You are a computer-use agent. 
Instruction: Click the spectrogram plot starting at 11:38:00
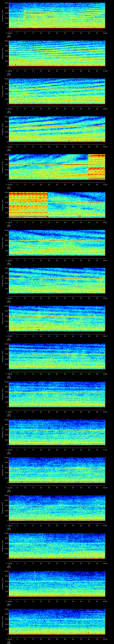pyautogui.click(x=57, y=357)
